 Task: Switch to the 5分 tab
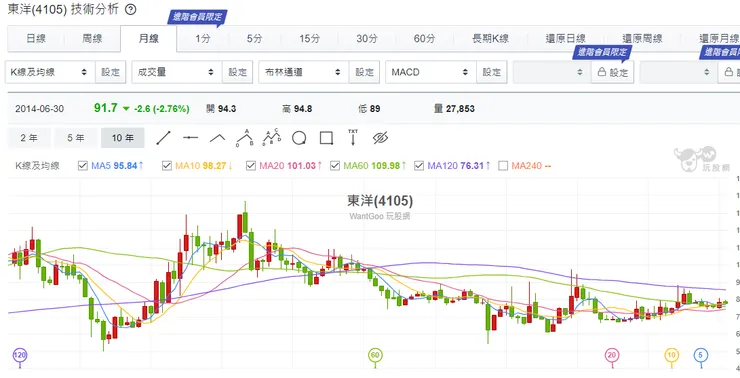coord(254,39)
